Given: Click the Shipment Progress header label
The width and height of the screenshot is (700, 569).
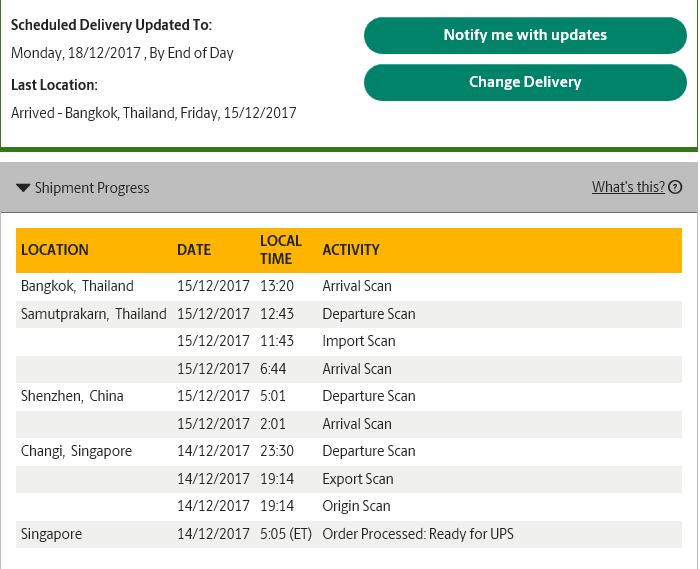Looking at the screenshot, I should 92,188.
